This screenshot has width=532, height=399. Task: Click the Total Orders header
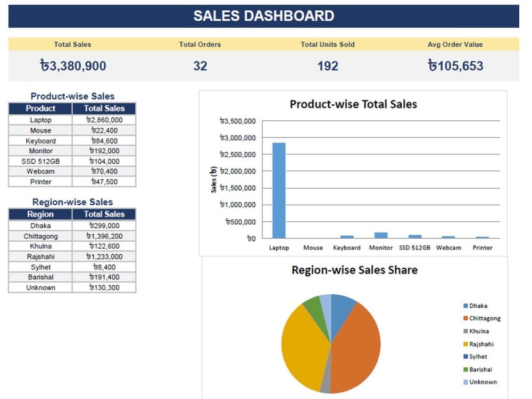click(x=200, y=45)
